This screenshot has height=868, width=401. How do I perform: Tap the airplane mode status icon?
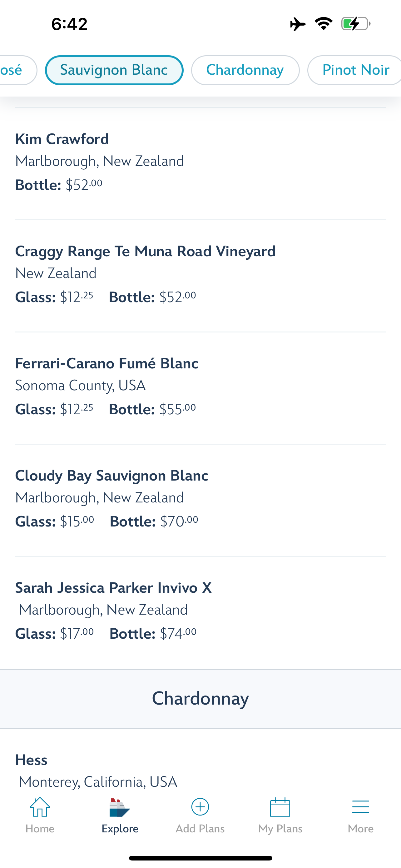pyautogui.click(x=298, y=24)
